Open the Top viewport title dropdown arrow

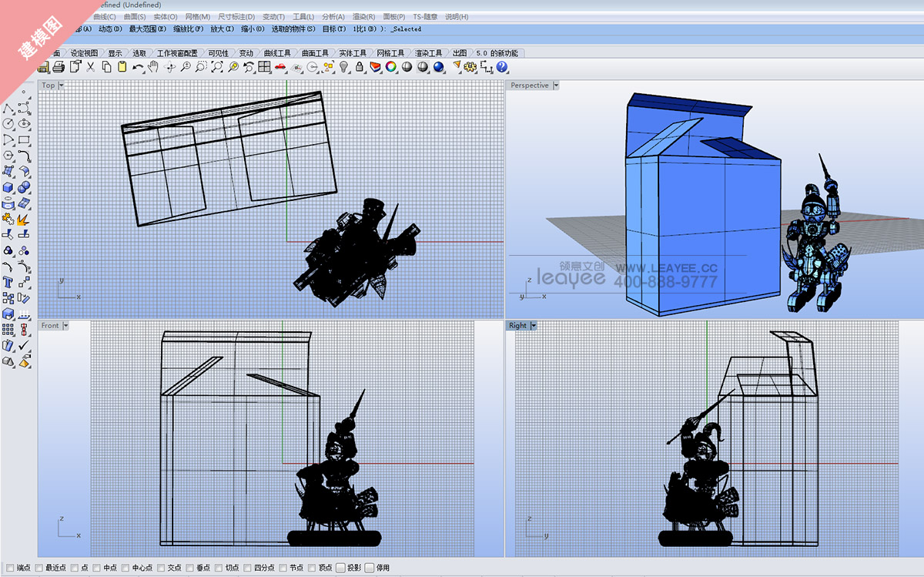(x=62, y=86)
